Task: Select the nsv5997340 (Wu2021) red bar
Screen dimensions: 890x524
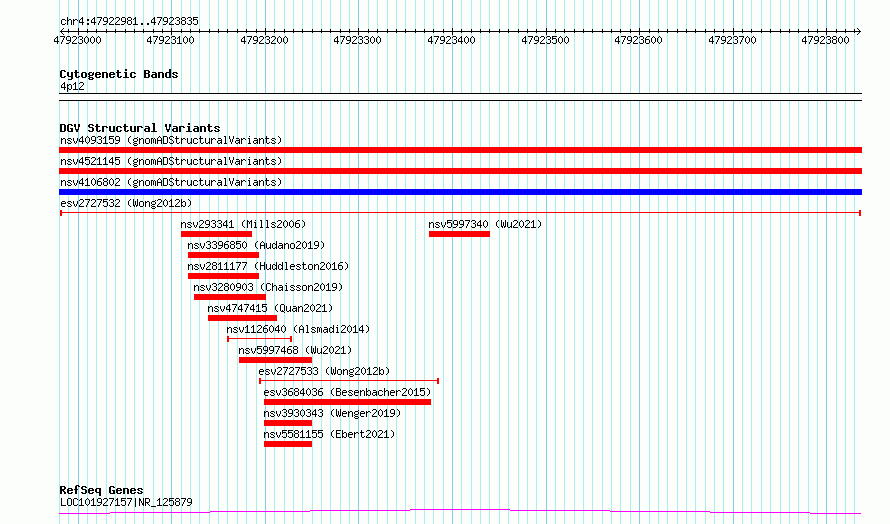Action: (459, 234)
